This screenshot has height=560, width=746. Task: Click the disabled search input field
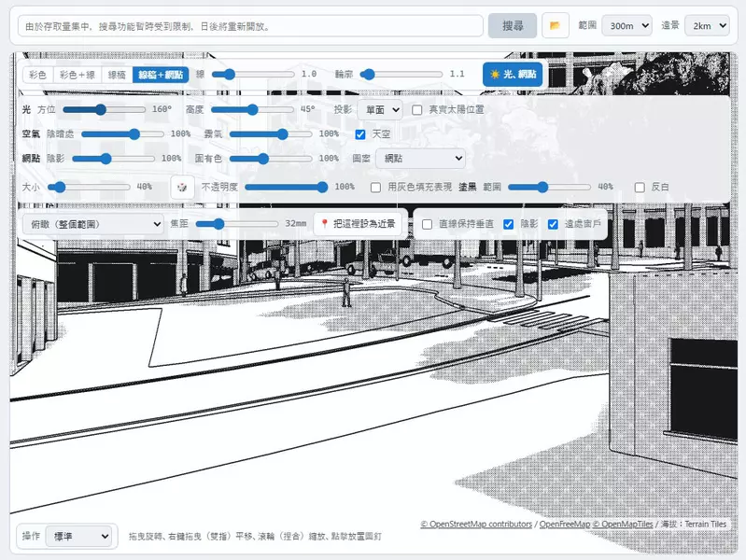(250, 26)
